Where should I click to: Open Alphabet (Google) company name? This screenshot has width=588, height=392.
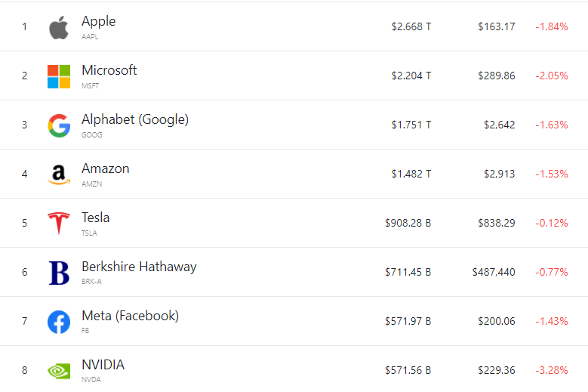tap(135, 119)
